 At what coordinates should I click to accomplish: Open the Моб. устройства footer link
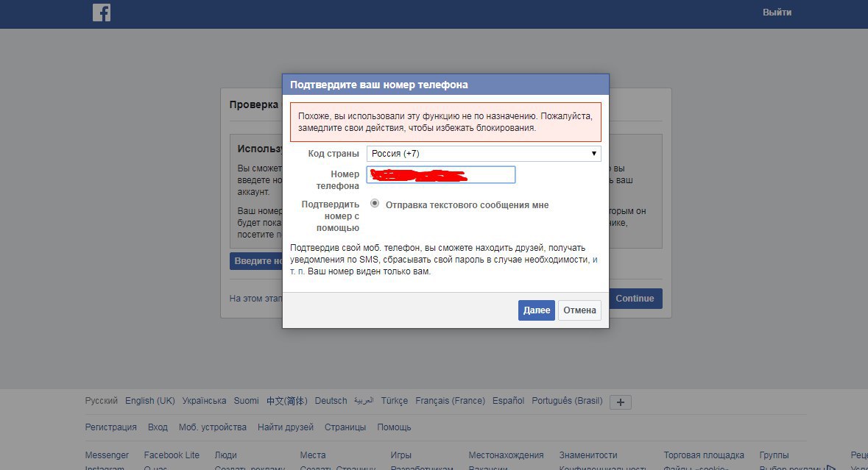(x=213, y=427)
